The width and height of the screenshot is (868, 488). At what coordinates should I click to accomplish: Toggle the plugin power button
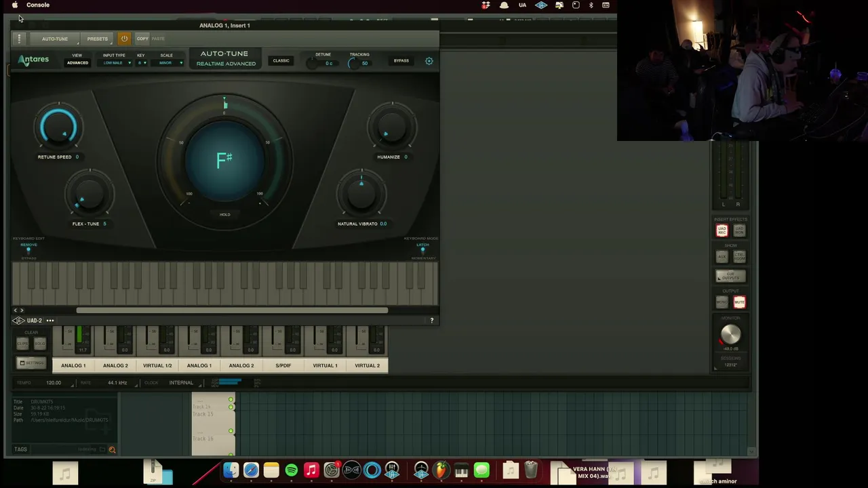click(x=124, y=39)
